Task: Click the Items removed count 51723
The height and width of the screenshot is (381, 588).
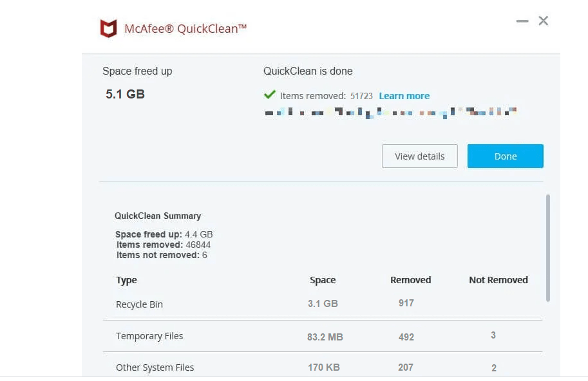Action: (361, 96)
